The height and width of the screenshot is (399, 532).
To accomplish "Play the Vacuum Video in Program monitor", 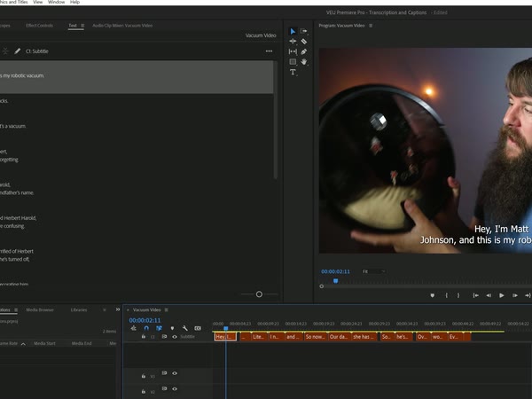I will 502,295.
